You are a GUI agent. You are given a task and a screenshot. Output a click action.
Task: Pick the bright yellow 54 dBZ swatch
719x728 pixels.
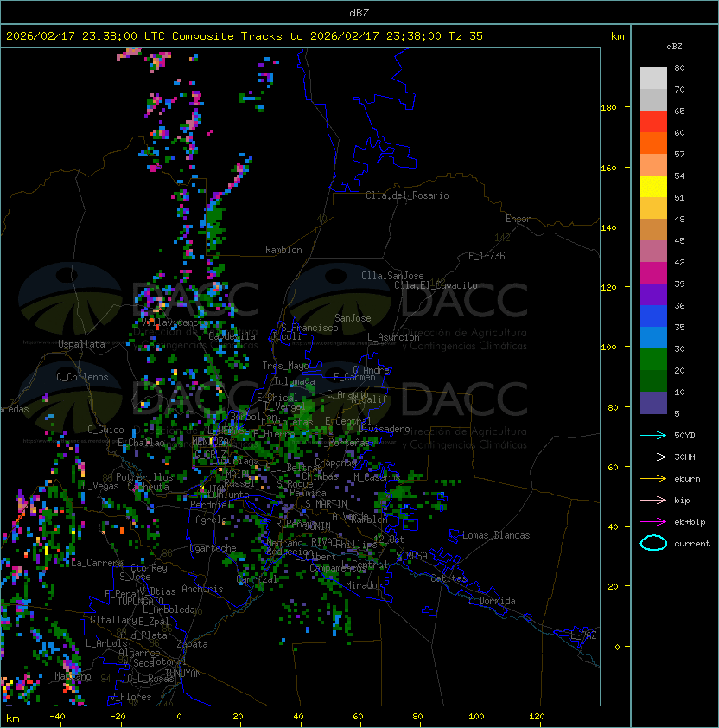[x=653, y=187]
